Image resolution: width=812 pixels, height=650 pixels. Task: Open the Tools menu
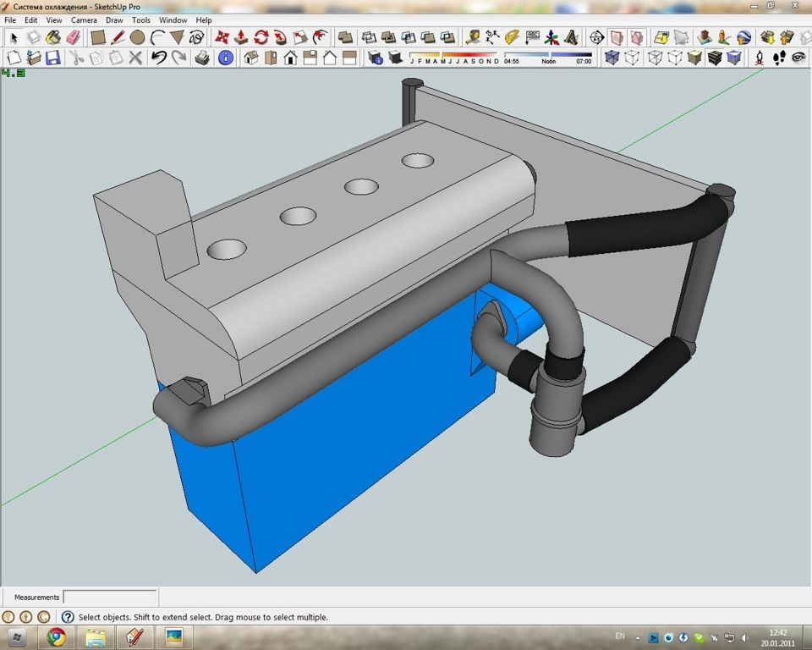click(141, 20)
